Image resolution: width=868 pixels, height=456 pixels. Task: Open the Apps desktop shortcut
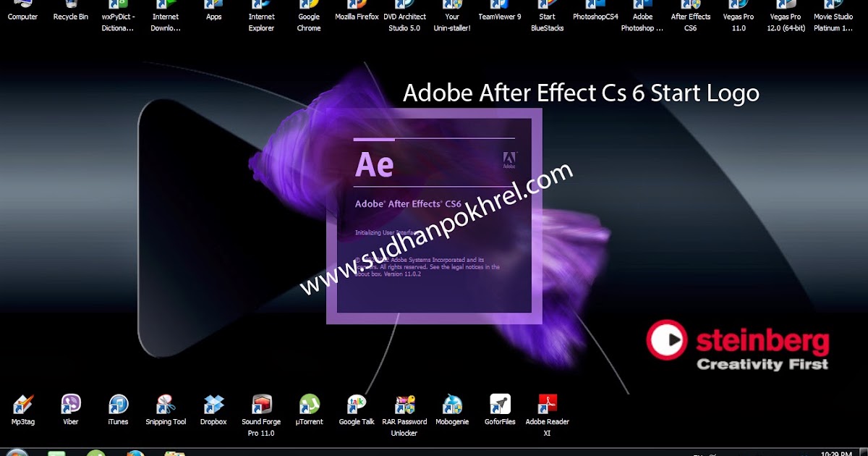coord(213,11)
